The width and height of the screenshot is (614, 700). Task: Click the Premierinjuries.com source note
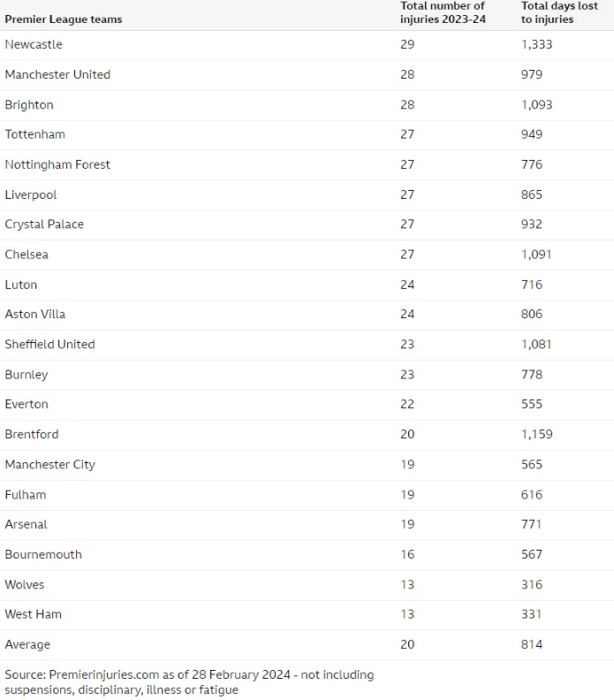tap(189, 682)
